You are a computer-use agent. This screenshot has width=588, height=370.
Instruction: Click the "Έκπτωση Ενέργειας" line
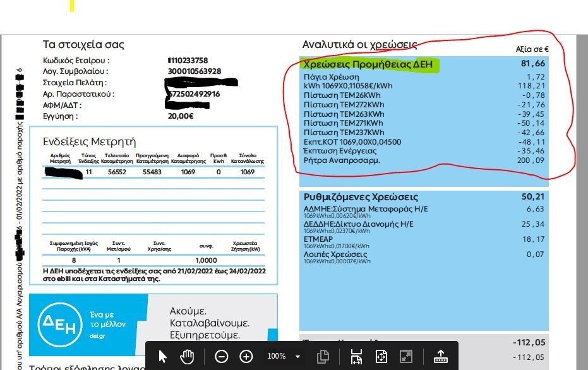click(x=340, y=151)
